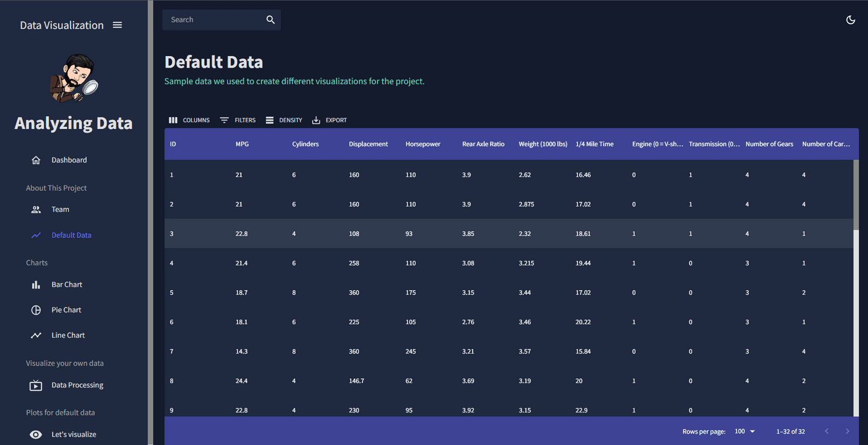This screenshot has width=868, height=445.
Task: Click displacement 258 in row 4
Action: pos(354,263)
